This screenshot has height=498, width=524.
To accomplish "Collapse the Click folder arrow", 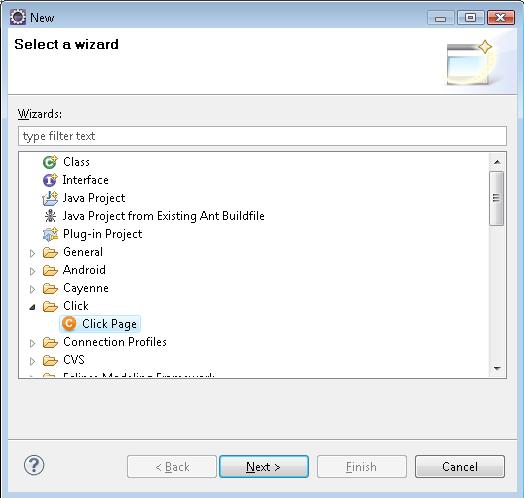I will tap(32, 307).
